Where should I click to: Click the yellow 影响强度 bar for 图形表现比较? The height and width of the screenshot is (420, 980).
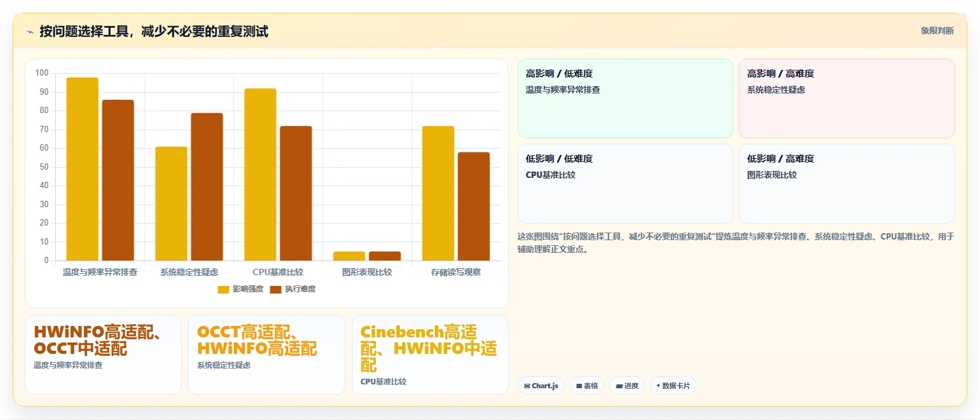pos(349,256)
